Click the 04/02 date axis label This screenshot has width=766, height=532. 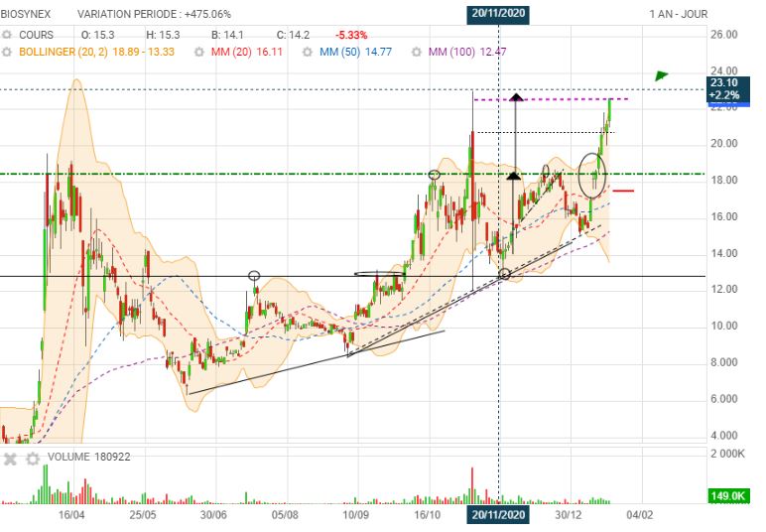[639, 515]
